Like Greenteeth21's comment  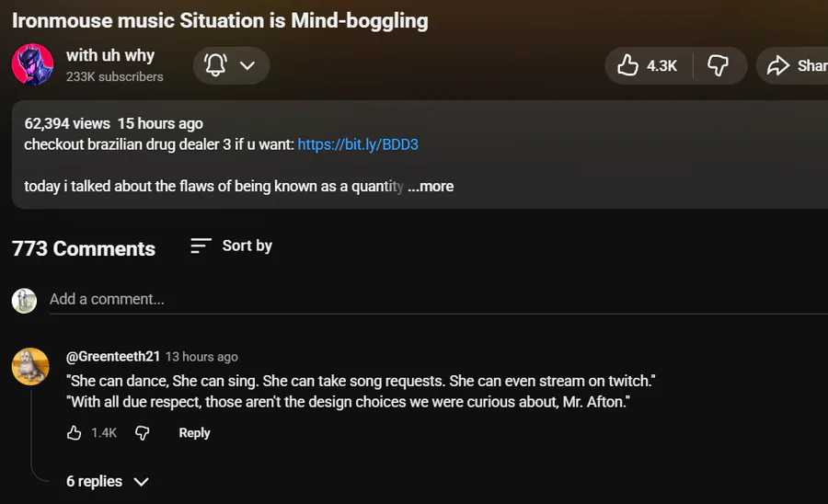pos(75,432)
